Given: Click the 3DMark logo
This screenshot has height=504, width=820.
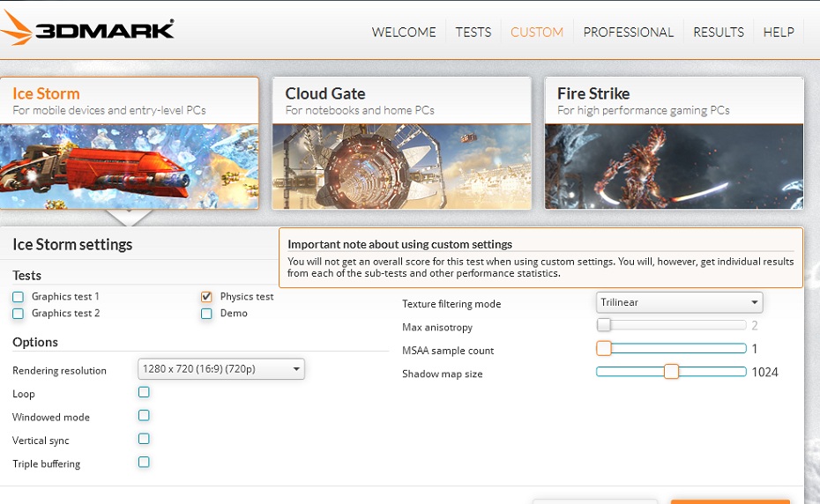Looking at the screenshot, I should click(88, 28).
